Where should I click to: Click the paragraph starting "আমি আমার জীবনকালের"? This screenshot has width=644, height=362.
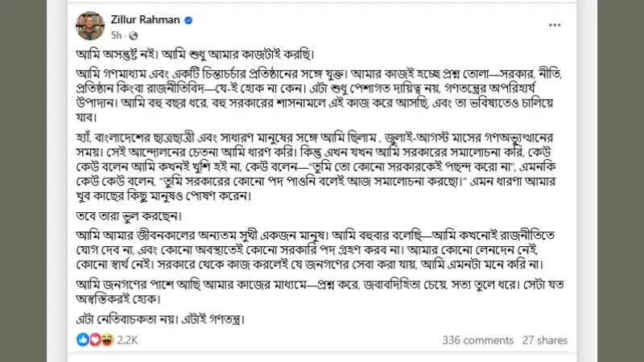coord(316,249)
